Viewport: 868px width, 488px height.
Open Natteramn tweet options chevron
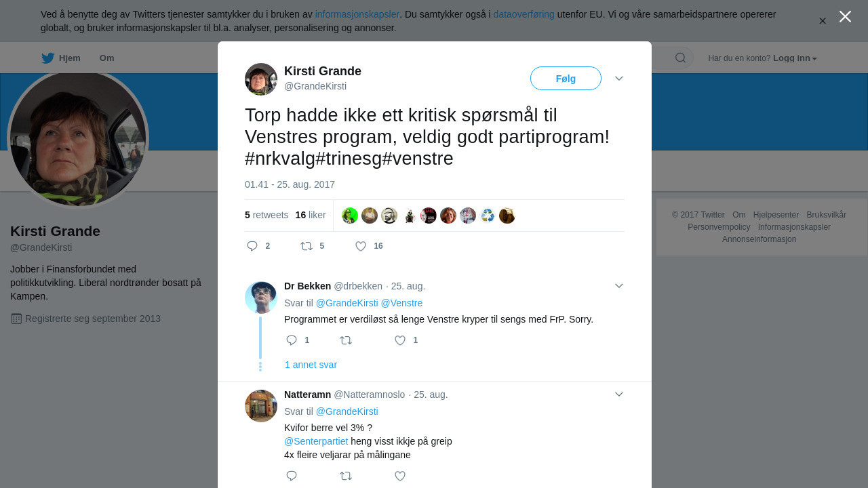(x=619, y=394)
